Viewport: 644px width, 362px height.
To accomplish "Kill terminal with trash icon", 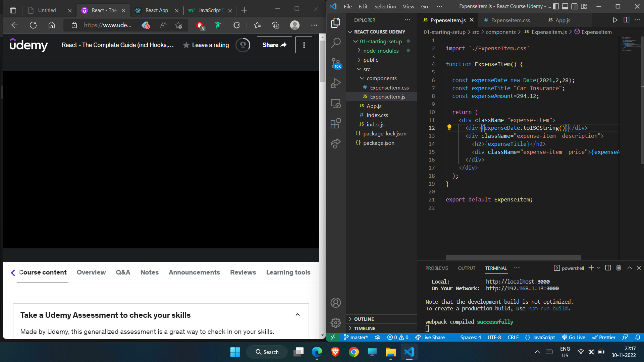I will tap(619, 268).
